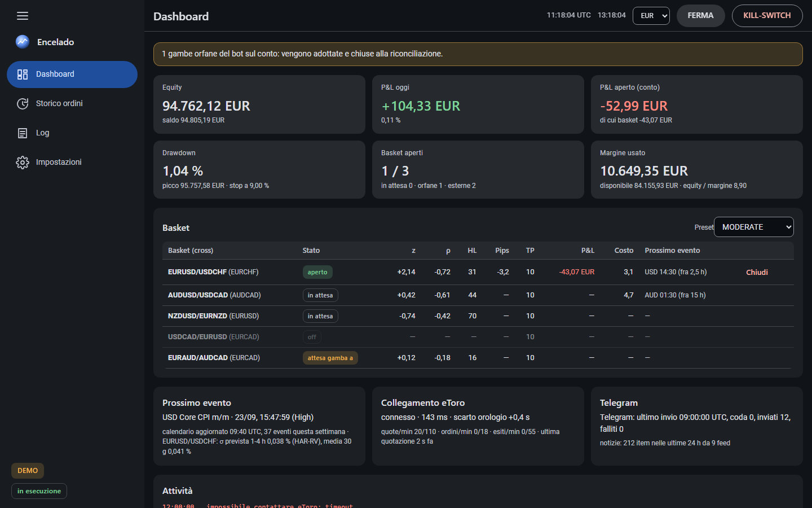Click the Log document icon

click(x=23, y=133)
